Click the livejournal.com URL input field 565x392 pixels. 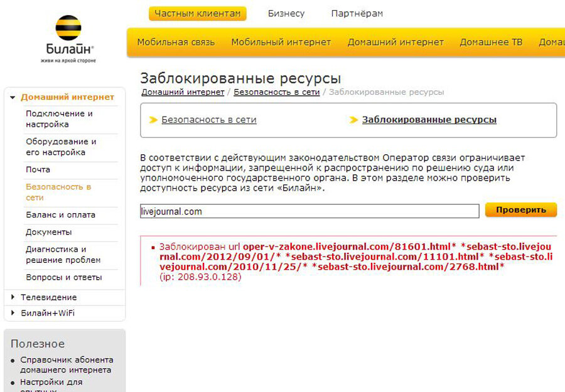[309, 211]
